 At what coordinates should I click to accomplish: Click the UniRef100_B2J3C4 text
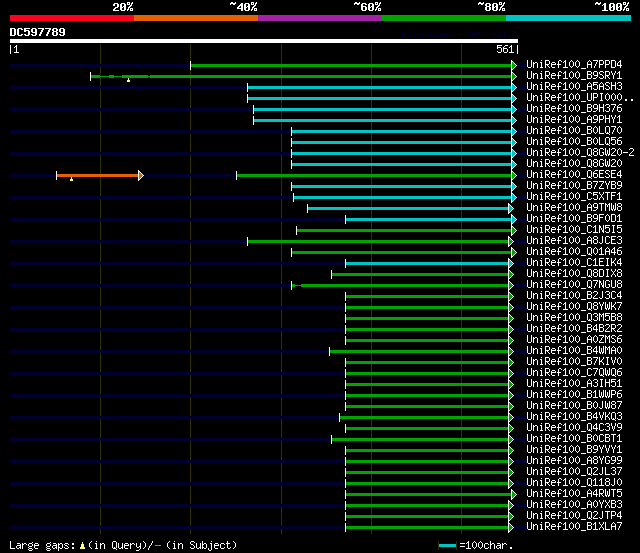click(x=574, y=296)
